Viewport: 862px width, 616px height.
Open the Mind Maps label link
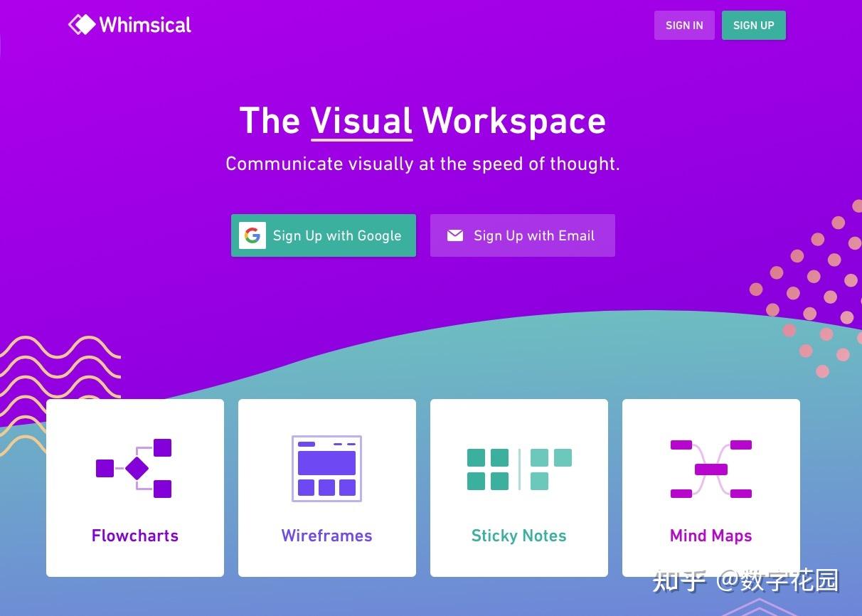[x=711, y=536]
